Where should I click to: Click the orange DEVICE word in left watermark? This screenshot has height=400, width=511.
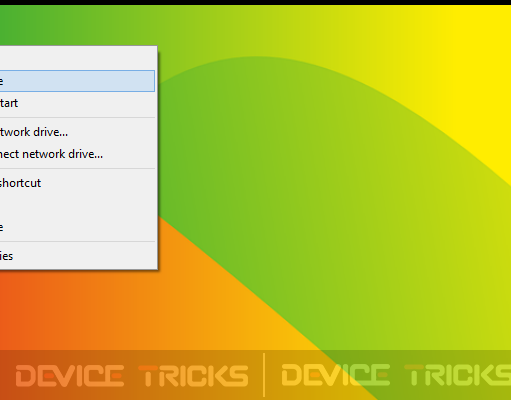coord(70,376)
